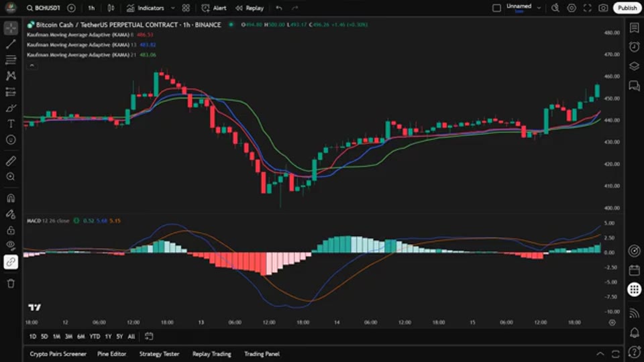Open the grid apps launcher button

click(x=634, y=290)
